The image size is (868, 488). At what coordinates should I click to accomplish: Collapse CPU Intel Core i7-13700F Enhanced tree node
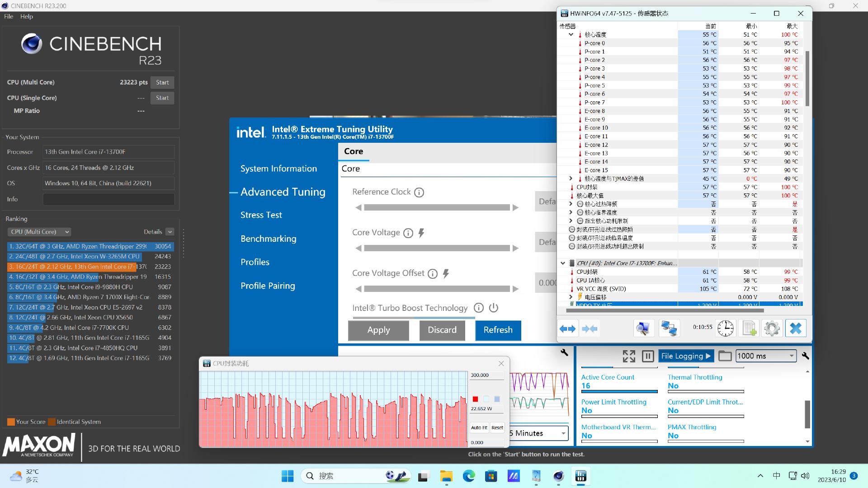click(x=563, y=263)
